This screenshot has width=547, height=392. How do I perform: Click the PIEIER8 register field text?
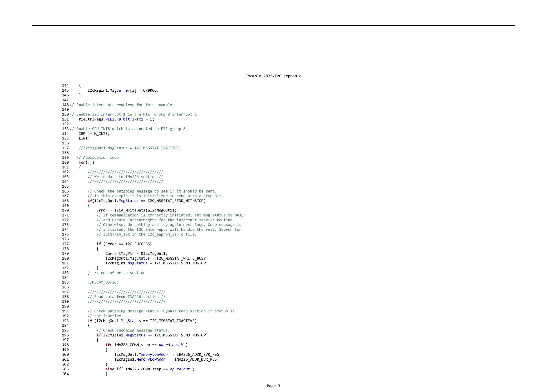pos(113,119)
